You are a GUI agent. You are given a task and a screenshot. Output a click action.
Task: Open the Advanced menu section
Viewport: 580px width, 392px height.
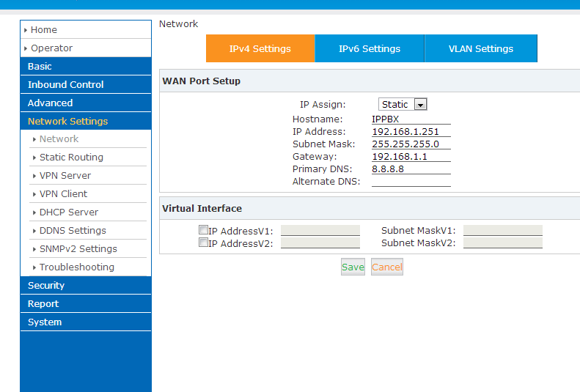point(85,103)
